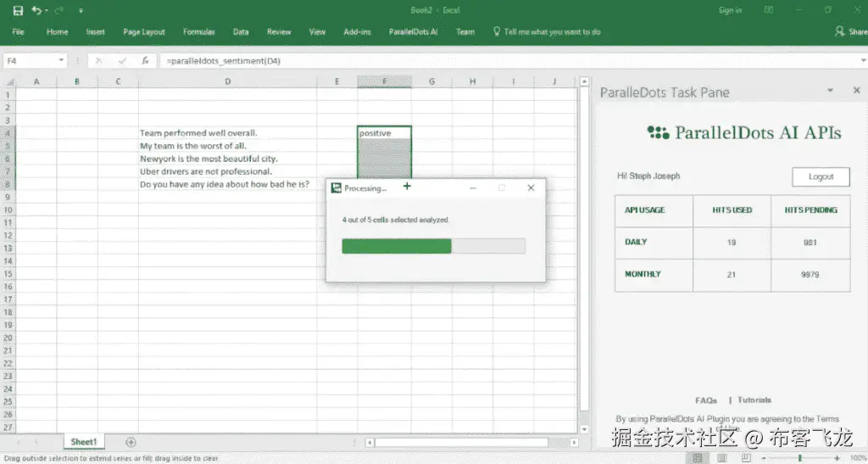This screenshot has height=464, width=868.
Task: Click zoom in plus icon
Action: tap(837, 458)
